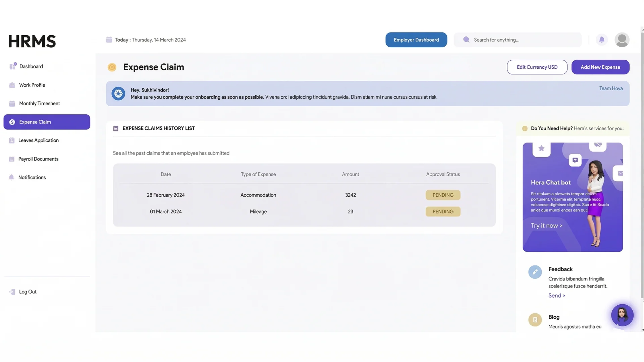
Task: Click the onboarding wheel icon in banner
Action: coord(118,94)
